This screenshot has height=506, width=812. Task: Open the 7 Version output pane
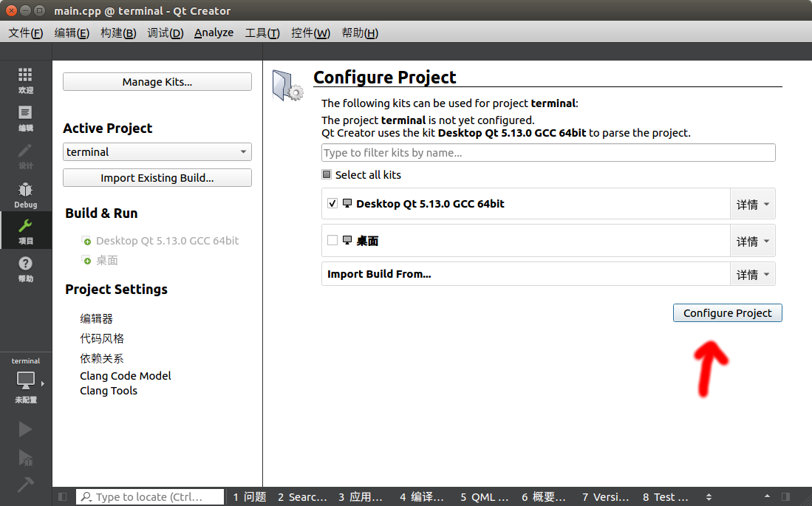605,496
